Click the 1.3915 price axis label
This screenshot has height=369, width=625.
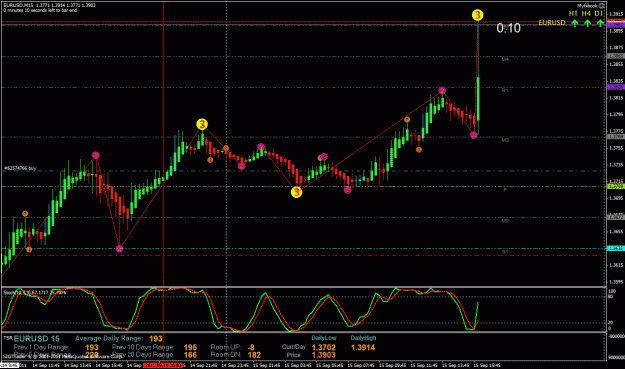tap(616, 14)
